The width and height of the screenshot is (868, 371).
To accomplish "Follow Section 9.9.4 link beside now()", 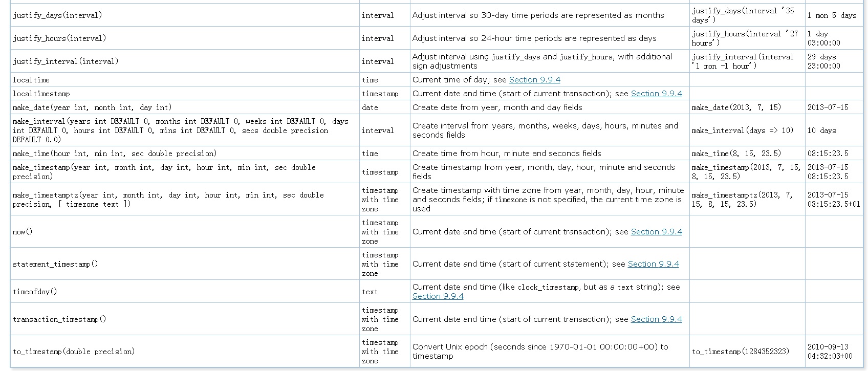I will (x=656, y=232).
